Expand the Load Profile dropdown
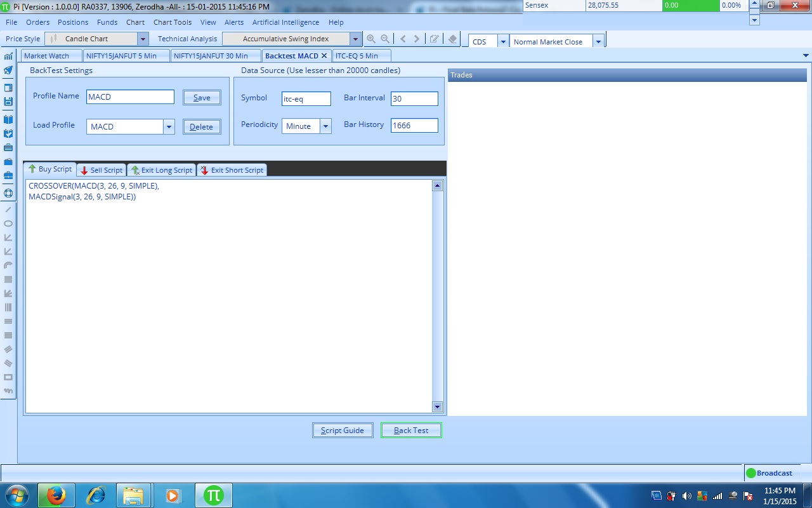The height and width of the screenshot is (508, 812). tap(169, 126)
